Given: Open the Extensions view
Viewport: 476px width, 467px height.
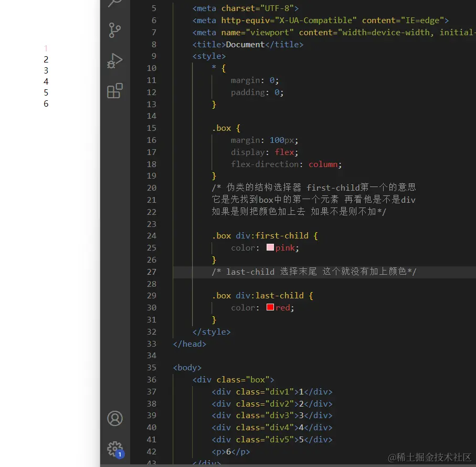Looking at the screenshot, I should coord(115,90).
